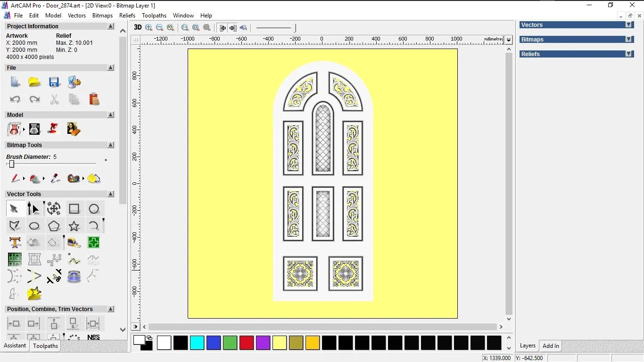The width and height of the screenshot is (644, 362).
Task: Open the Vectors menu
Action: 77,15
